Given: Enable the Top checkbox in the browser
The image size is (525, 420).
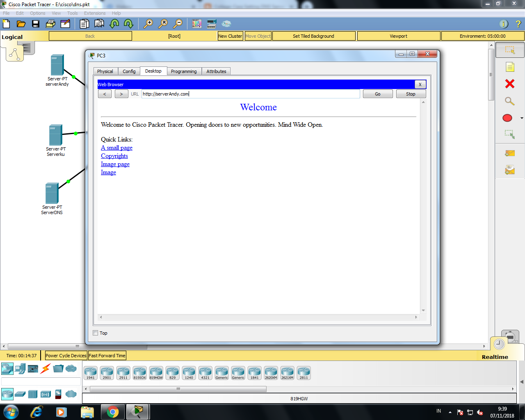Looking at the screenshot, I should pyautogui.click(x=95, y=333).
